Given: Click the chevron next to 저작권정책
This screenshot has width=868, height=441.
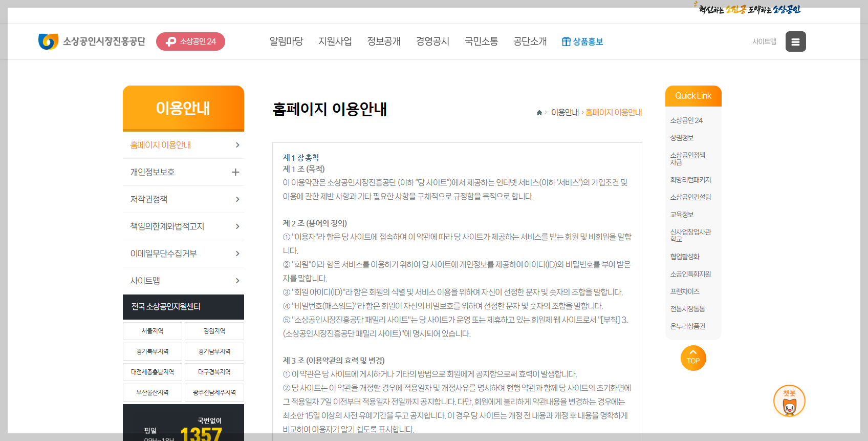Looking at the screenshot, I should point(237,199).
